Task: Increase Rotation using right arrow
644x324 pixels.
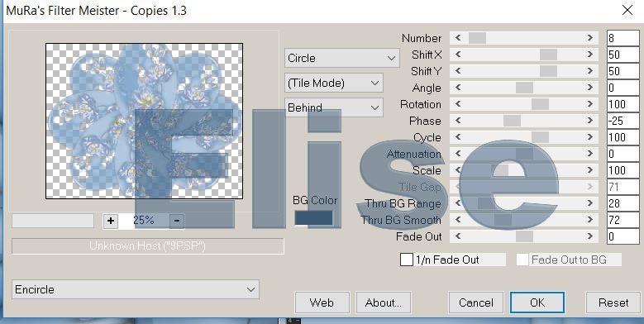Action: [x=590, y=104]
